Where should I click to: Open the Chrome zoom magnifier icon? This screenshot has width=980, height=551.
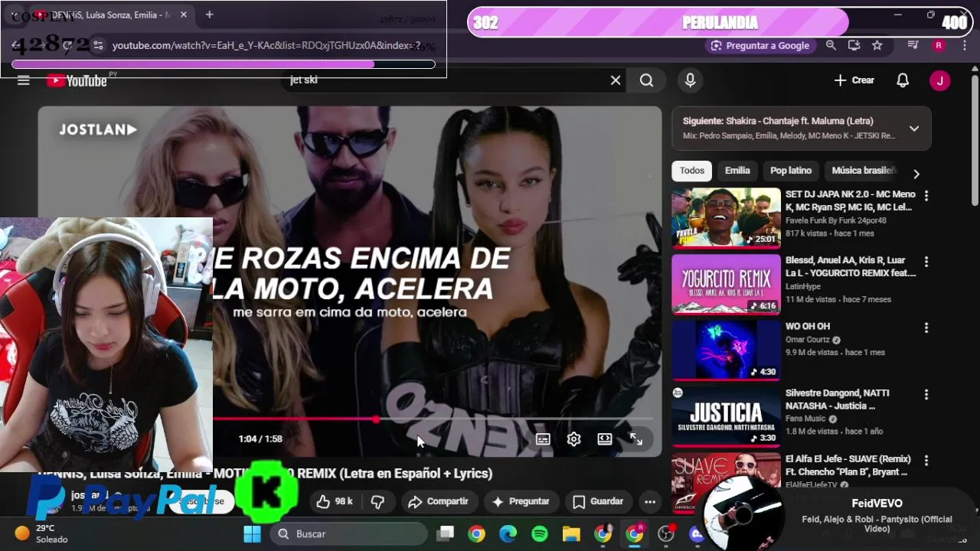[831, 46]
